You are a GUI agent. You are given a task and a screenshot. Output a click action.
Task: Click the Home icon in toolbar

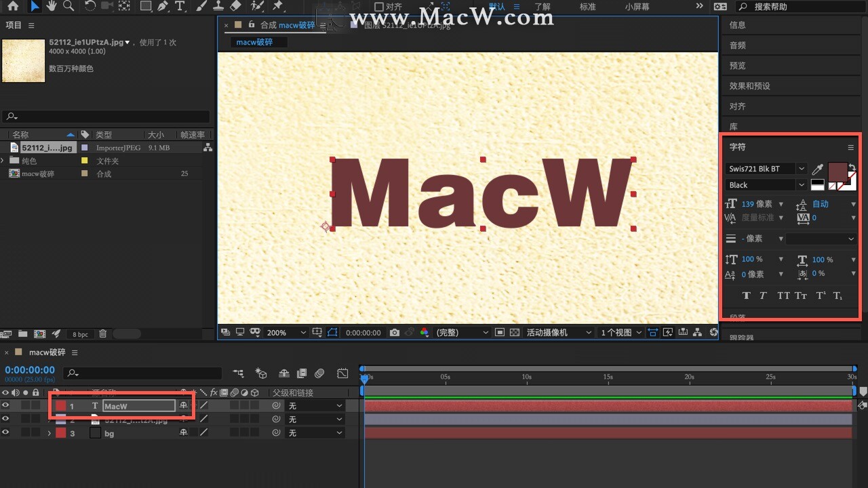[x=12, y=6]
